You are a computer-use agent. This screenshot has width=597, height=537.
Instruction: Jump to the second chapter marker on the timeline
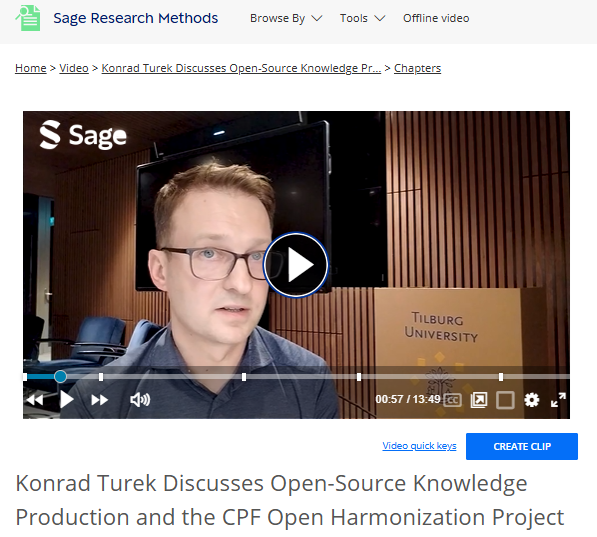point(101,377)
